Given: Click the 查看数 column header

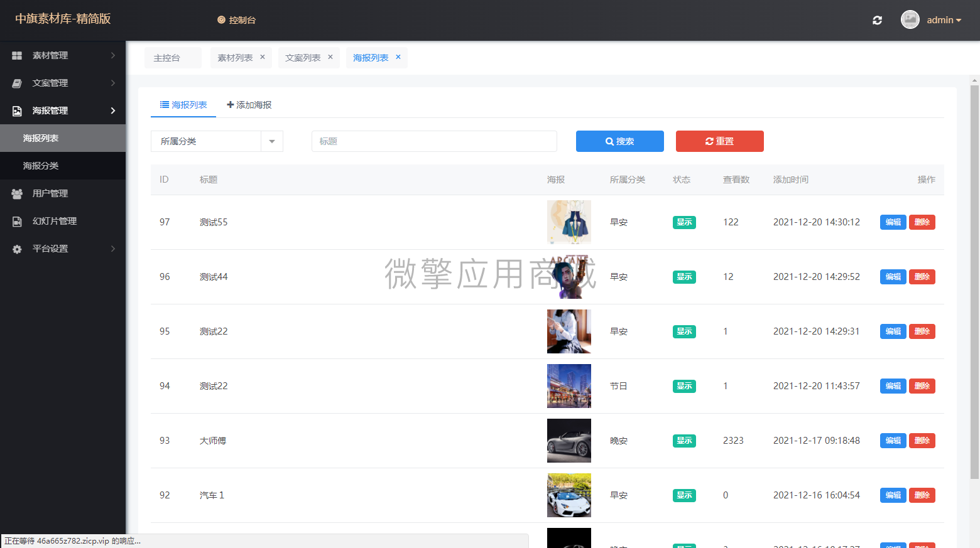Looking at the screenshot, I should [x=736, y=180].
